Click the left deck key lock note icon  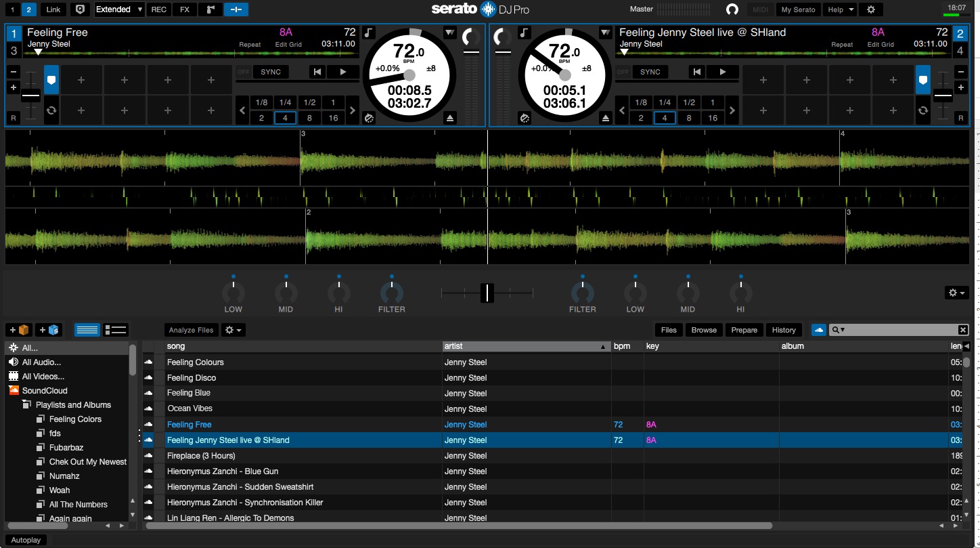pyautogui.click(x=368, y=33)
